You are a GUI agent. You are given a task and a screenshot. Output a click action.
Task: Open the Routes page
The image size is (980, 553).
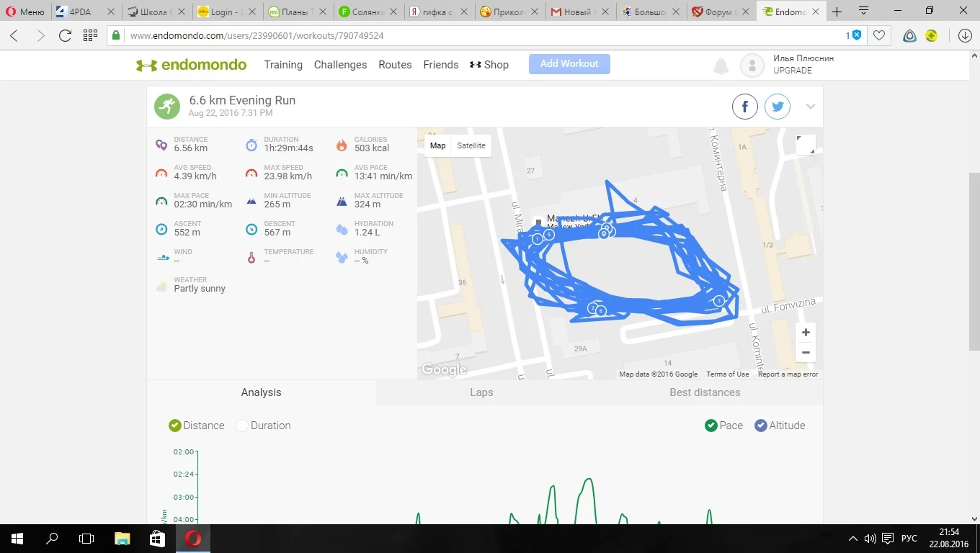(x=395, y=65)
